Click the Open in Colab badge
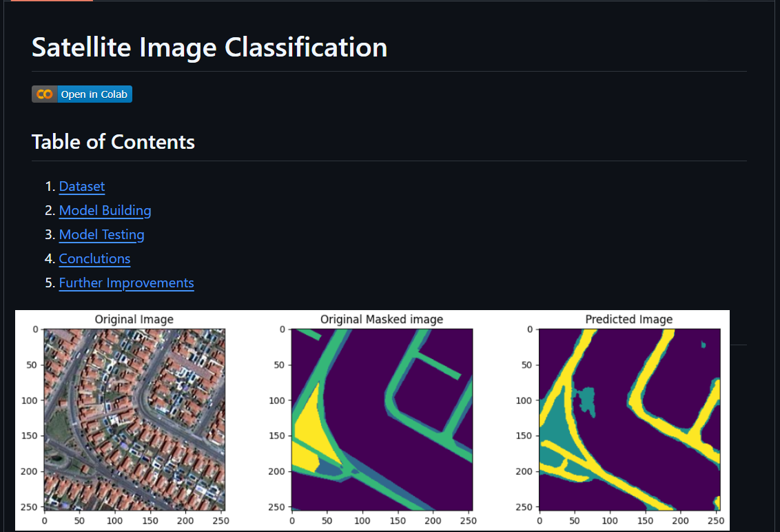This screenshot has width=780, height=532. pyautogui.click(x=81, y=94)
